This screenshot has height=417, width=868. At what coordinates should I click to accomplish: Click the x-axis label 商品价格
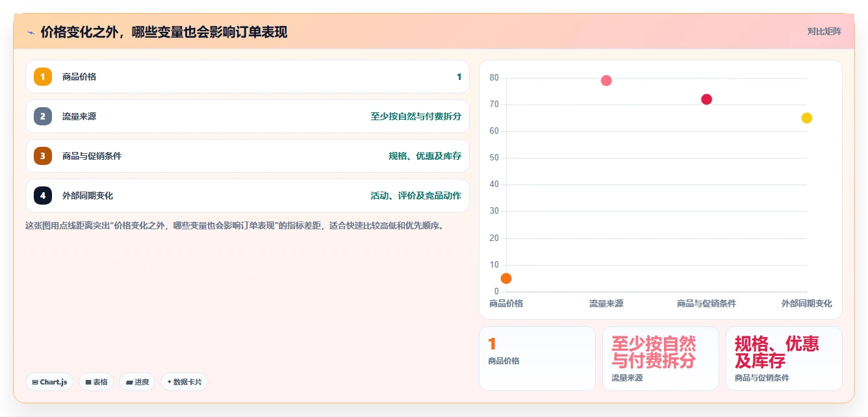coord(506,303)
